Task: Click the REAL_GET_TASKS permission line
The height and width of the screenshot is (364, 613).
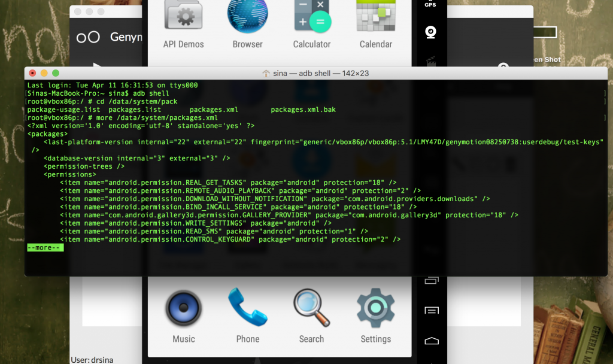Action: [228, 183]
